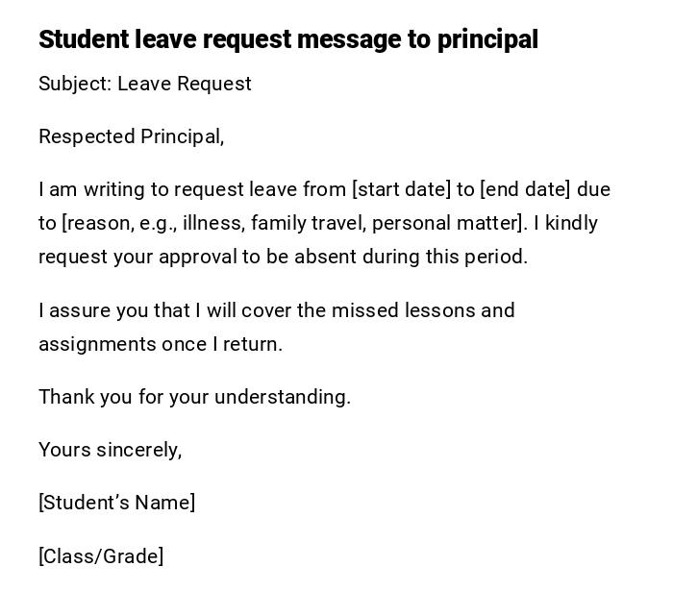Image resolution: width=673 pixels, height=616 pixels.
Task: Click the "Respected Principal," salutation
Action: [131, 136]
